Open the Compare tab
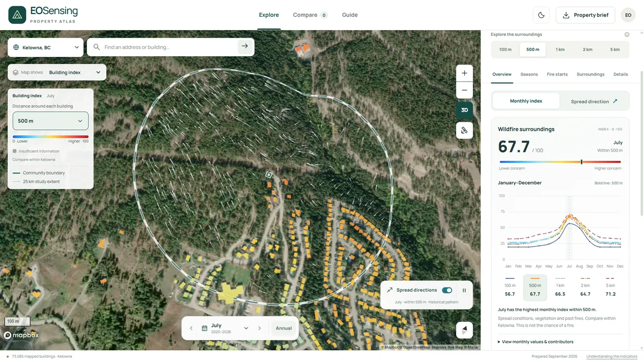 click(310, 15)
